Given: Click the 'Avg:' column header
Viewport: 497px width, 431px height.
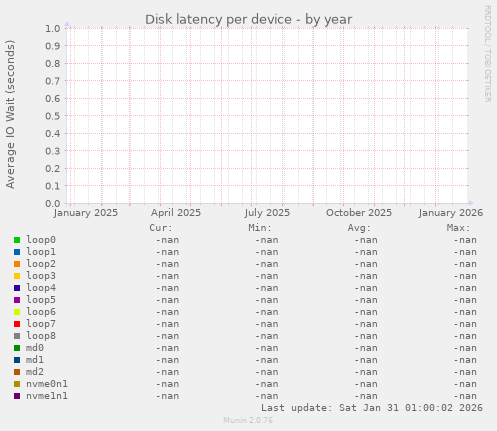Looking at the screenshot, I should [x=359, y=228].
